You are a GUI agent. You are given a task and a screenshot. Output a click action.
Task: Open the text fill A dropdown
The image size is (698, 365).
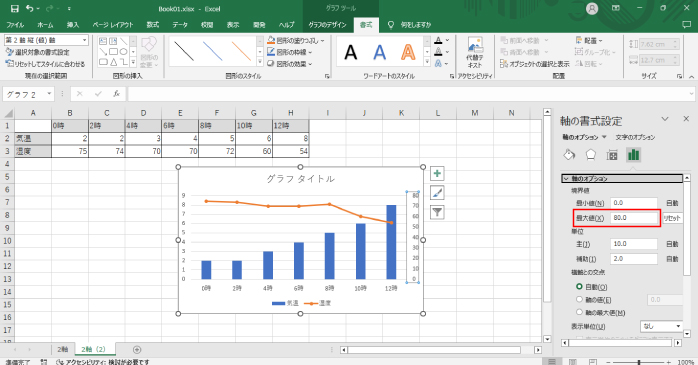447,41
